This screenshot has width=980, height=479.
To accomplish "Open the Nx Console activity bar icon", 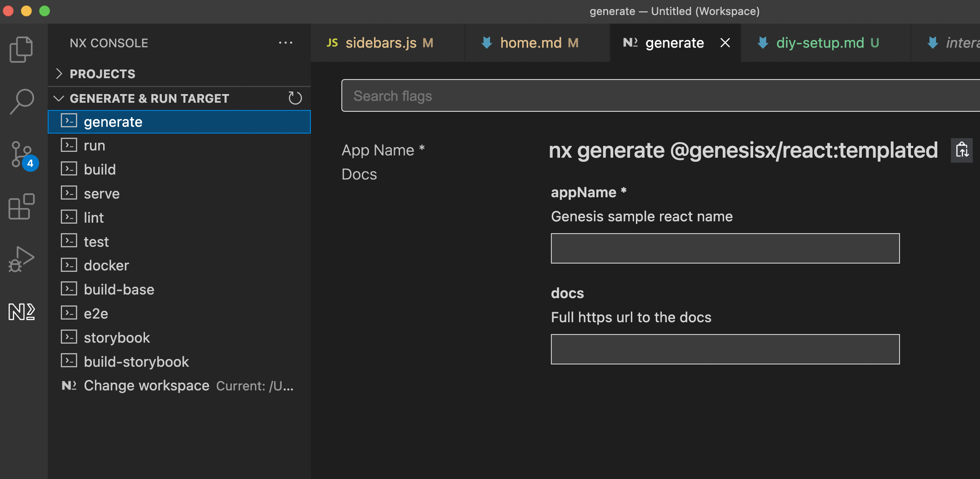I will 21,312.
